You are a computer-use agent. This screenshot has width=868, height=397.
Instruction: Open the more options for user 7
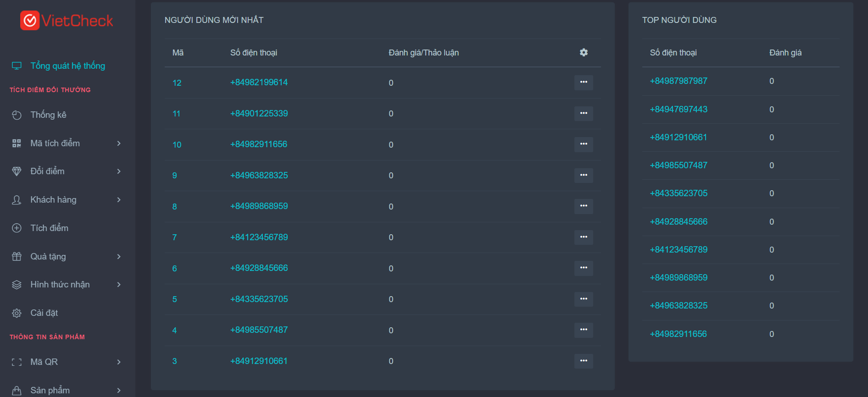click(x=584, y=237)
